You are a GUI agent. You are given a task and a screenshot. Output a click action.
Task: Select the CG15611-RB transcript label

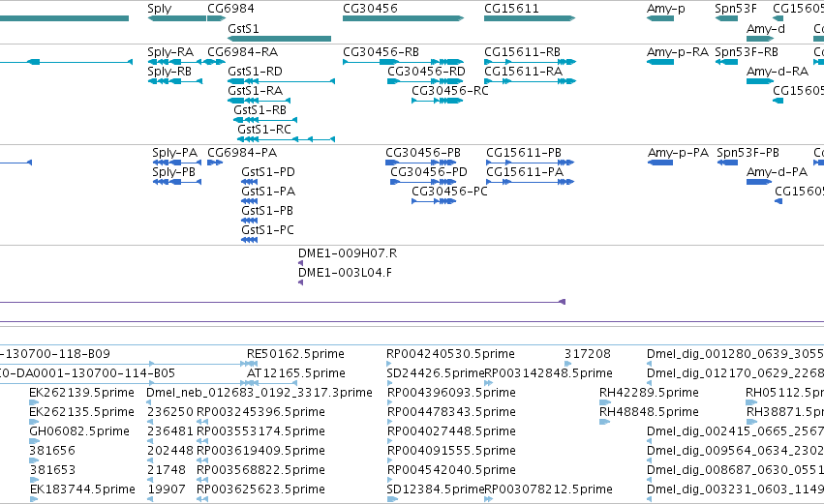coord(522,52)
